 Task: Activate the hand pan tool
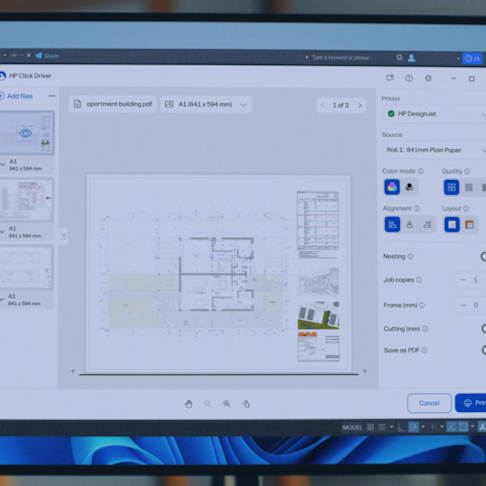(189, 404)
